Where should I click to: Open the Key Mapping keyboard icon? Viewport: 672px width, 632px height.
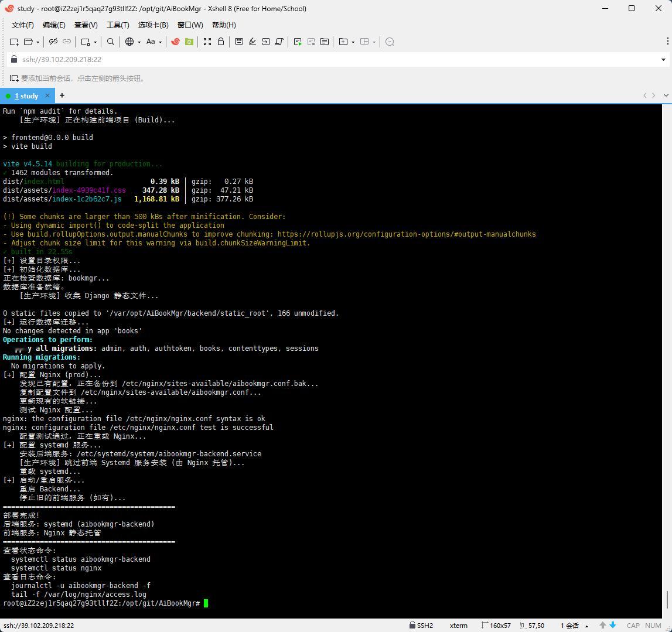[x=239, y=42]
